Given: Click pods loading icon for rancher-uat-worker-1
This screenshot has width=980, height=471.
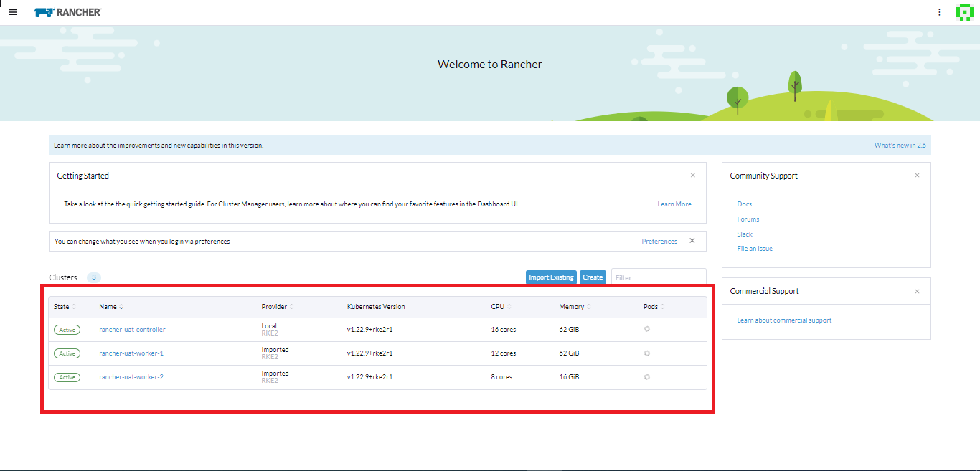Looking at the screenshot, I should pyautogui.click(x=646, y=353).
